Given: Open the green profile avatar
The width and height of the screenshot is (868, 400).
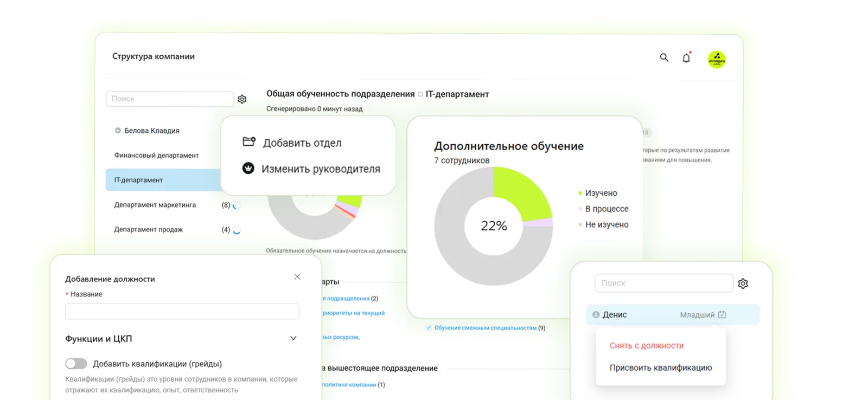Looking at the screenshot, I should (x=717, y=59).
